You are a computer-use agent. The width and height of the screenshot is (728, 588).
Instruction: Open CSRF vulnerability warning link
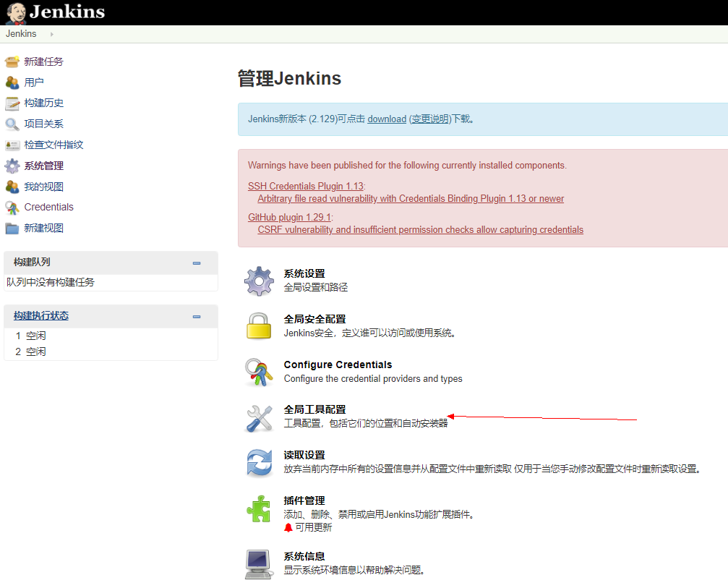coord(421,229)
